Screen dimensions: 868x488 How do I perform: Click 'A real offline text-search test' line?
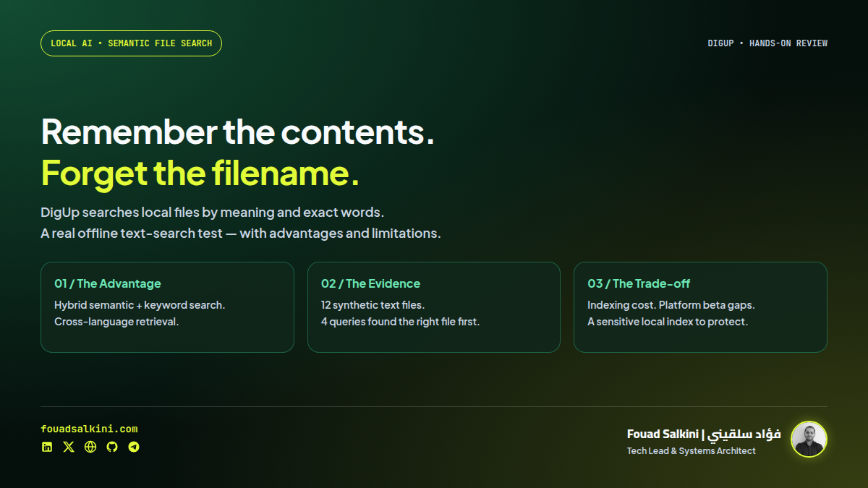[241, 234]
